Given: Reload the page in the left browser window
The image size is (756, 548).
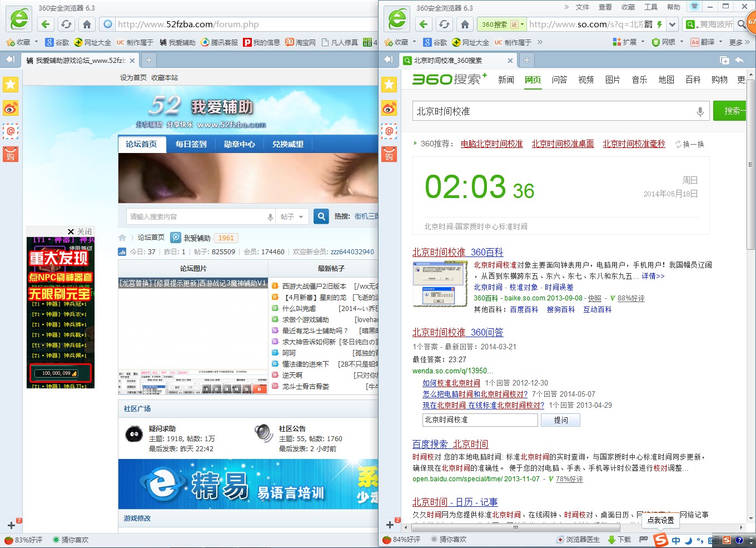Looking at the screenshot, I should (x=66, y=24).
